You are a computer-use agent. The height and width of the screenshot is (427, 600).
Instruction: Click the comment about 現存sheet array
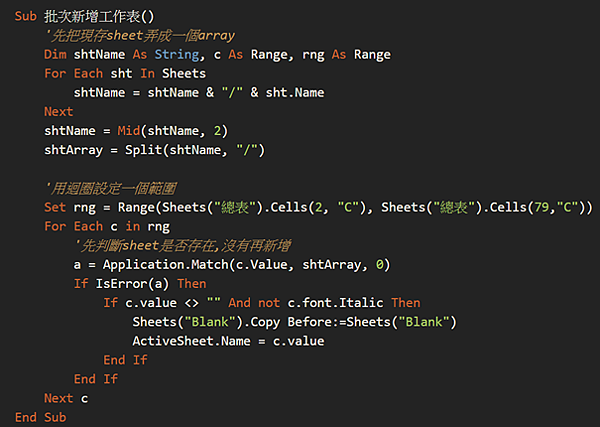126,36
